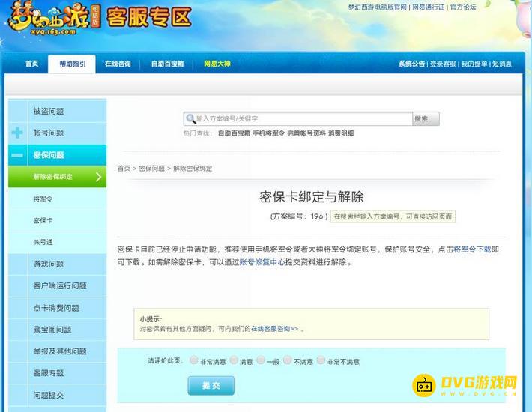The image size is (532, 412).
Task: Select the 非常满意 radio button
Action: point(194,360)
